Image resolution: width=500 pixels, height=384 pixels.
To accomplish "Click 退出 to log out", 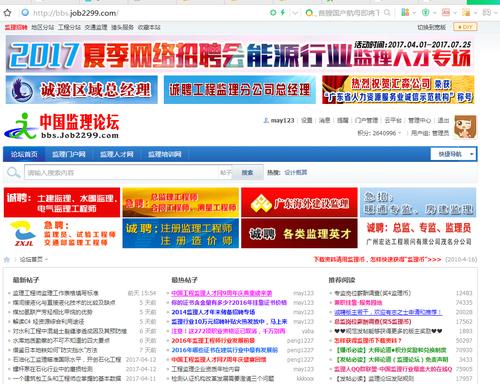I will click(x=443, y=120).
